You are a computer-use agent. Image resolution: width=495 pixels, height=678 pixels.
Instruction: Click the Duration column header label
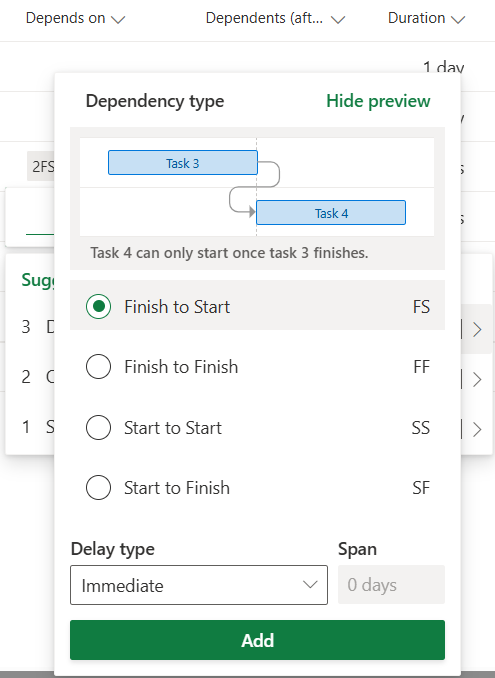416,18
